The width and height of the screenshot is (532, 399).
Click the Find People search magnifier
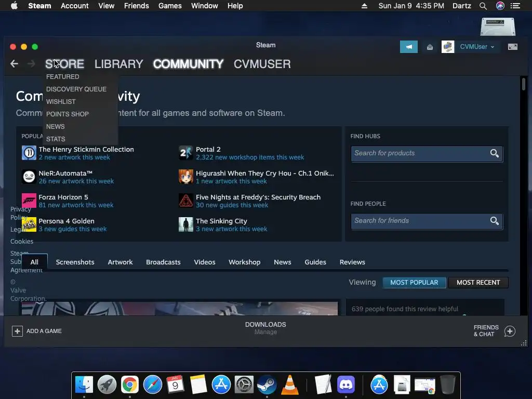pos(495,221)
